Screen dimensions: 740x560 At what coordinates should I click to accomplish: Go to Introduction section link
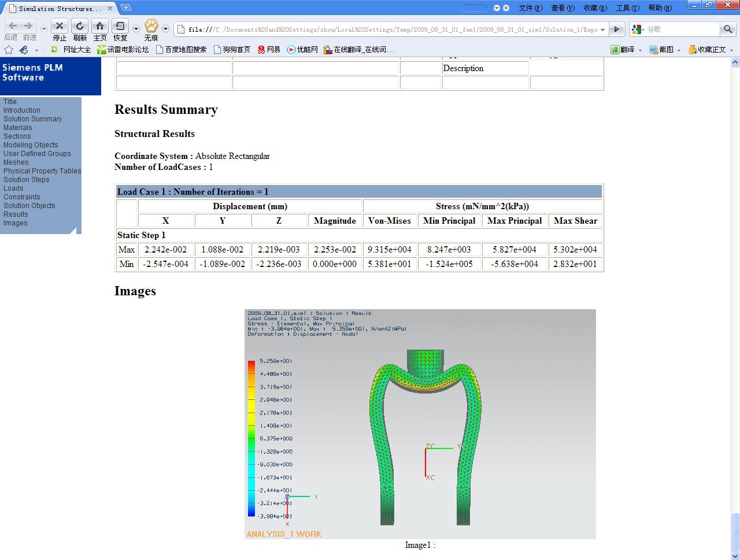tap(22, 110)
